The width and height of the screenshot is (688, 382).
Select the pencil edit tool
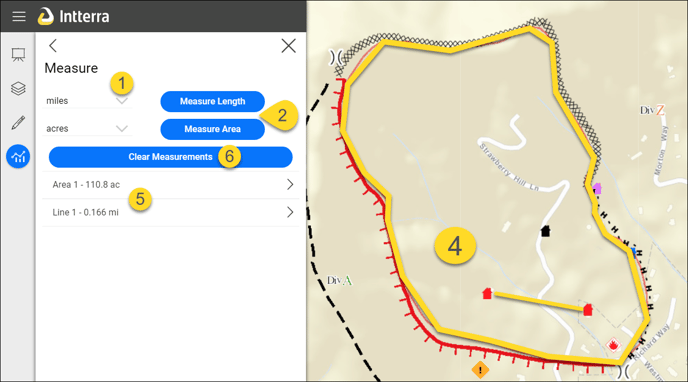click(x=18, y=122)
